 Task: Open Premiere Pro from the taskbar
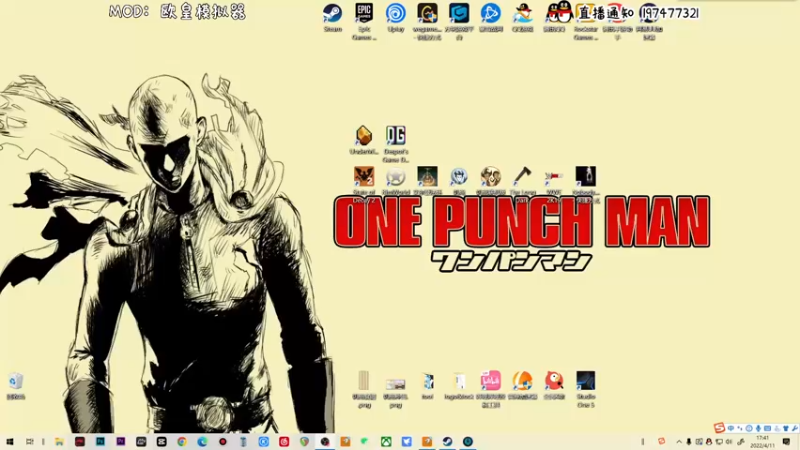click(120, 442)
